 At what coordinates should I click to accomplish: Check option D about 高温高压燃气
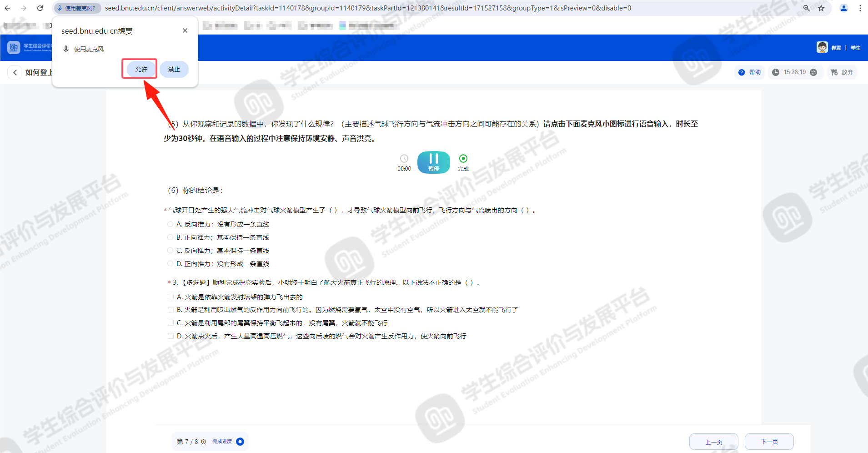click(x=171, y=336)
